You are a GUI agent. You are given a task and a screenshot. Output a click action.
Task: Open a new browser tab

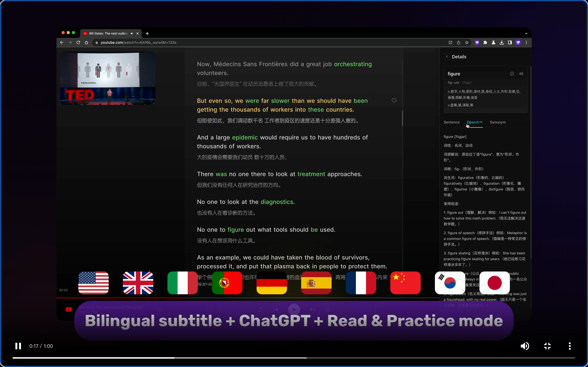click(147, 34)
